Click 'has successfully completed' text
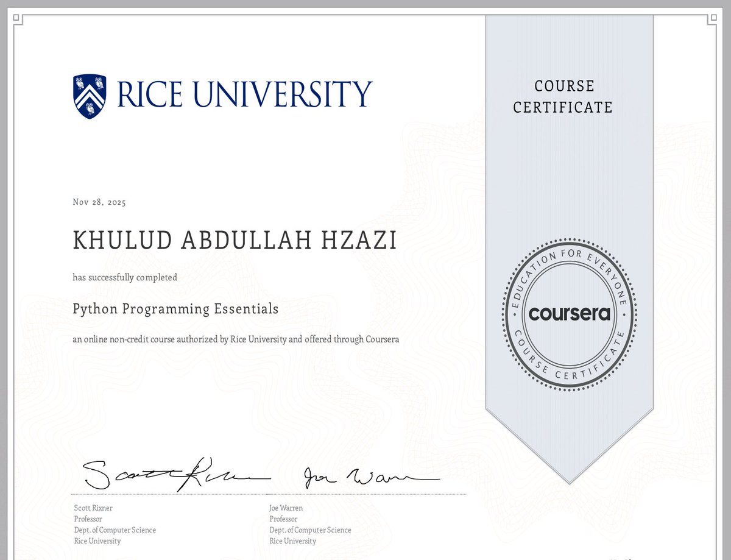The image size is (731, 560). pyautogui.click(x=125, y=277)
